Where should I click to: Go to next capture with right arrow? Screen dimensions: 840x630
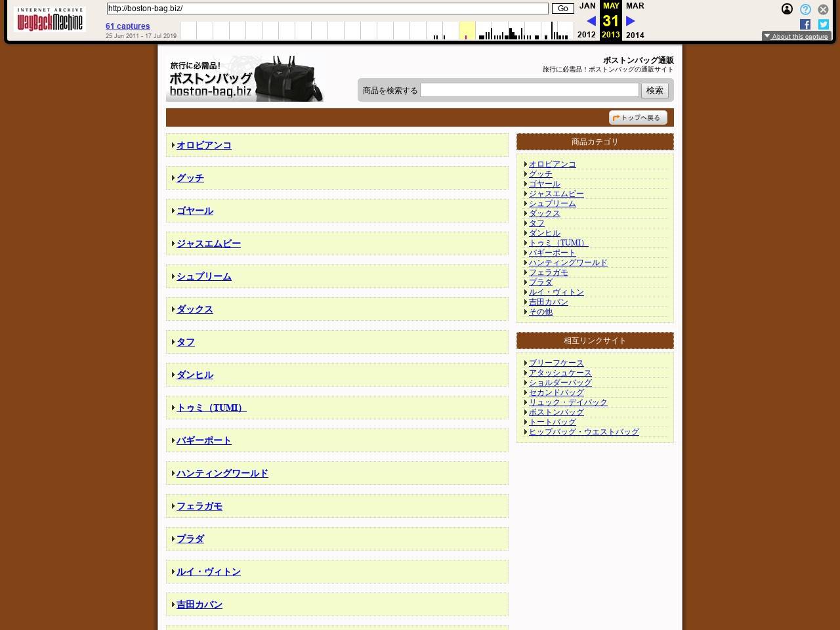(631, 21)
